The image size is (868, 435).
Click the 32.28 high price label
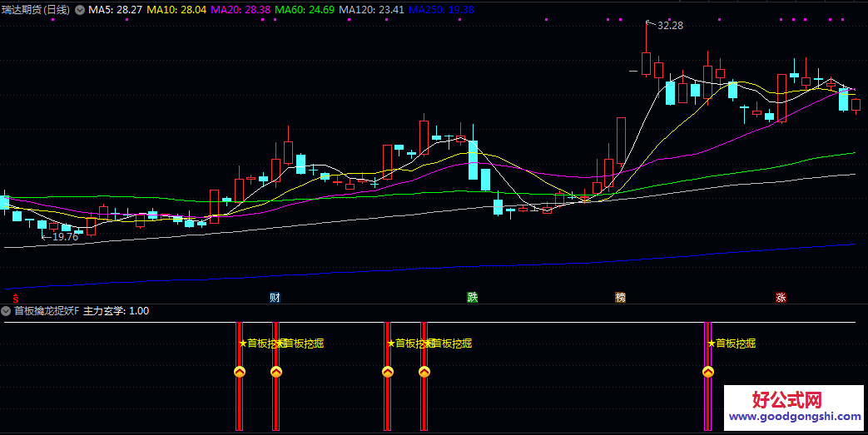tap(670, 26)
